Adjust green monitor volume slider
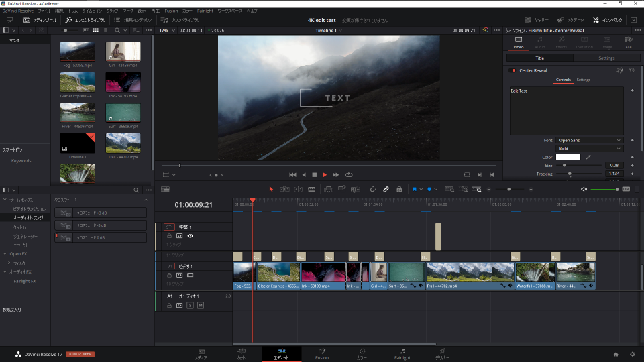The width and height of the screenshot is (644, 362). tap(604, 189)
